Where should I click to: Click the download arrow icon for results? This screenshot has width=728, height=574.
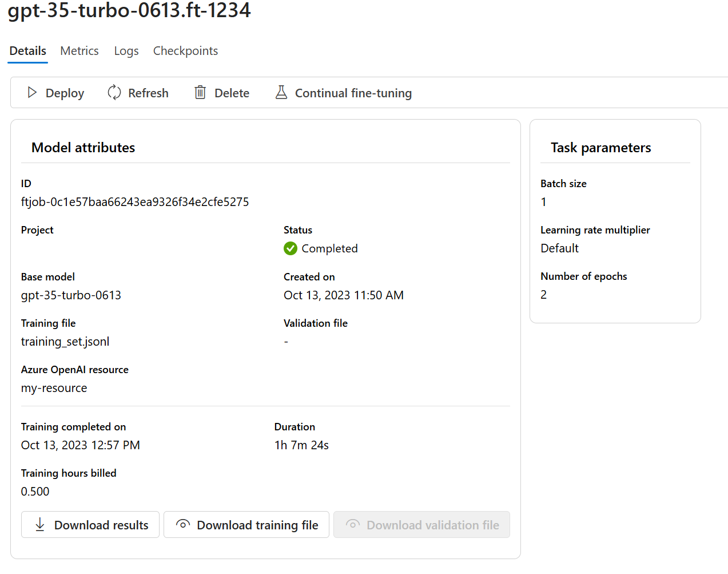40,525
